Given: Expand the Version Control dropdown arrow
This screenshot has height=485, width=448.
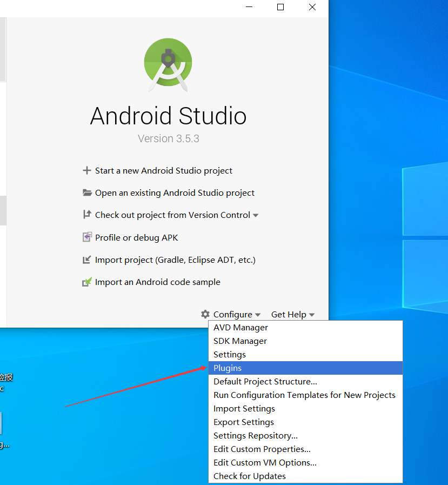Looking at the screenshot, I should (x=256, y=216).
